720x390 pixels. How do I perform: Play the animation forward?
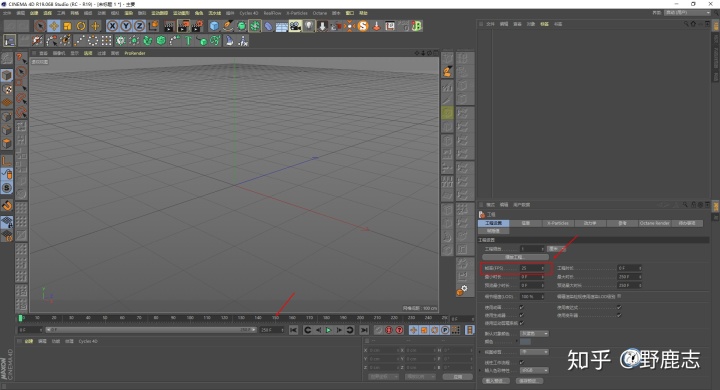click(x=329, y=330)
